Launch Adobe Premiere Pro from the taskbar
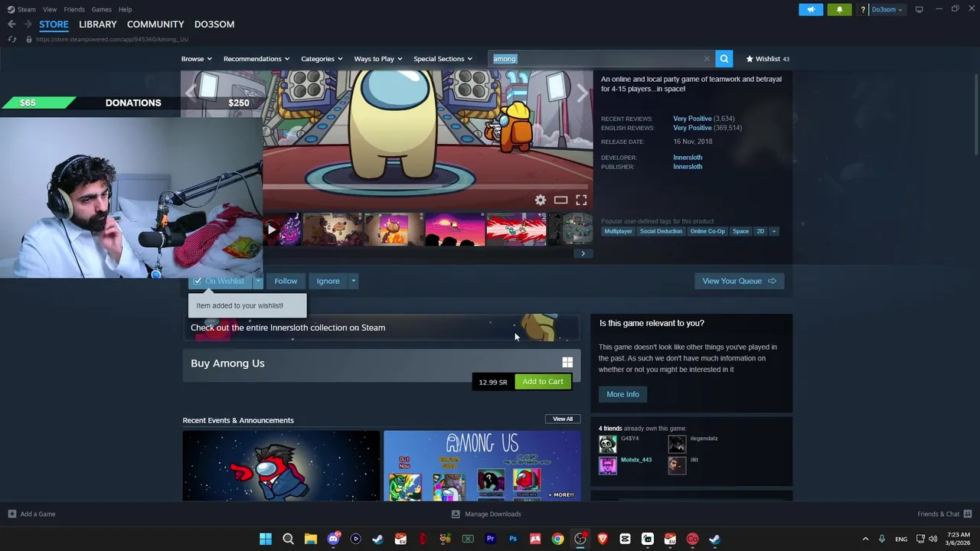 [x=490, y=539]
